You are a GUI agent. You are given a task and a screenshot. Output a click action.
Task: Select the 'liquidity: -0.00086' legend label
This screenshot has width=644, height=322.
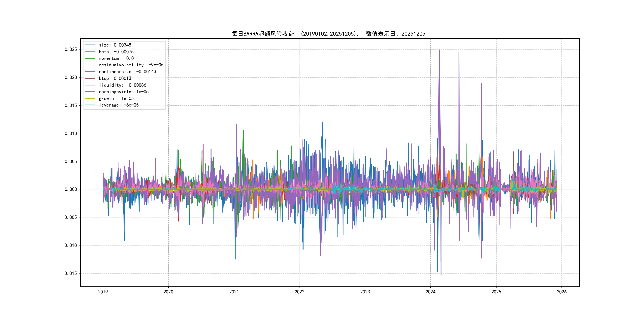click(122, 85)
